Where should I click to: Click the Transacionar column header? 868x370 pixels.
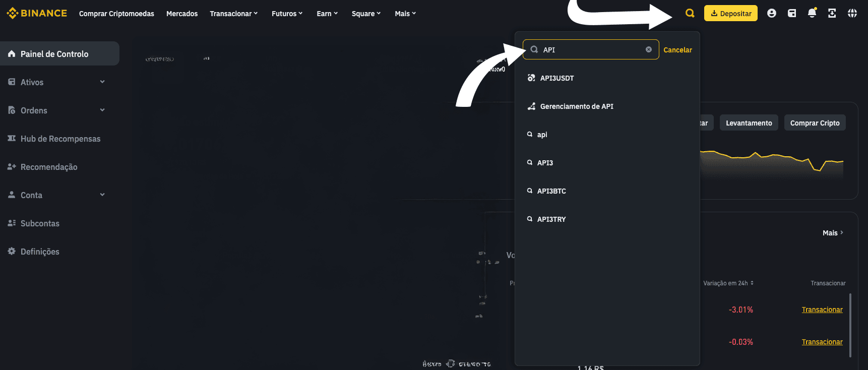coord(828,283)
